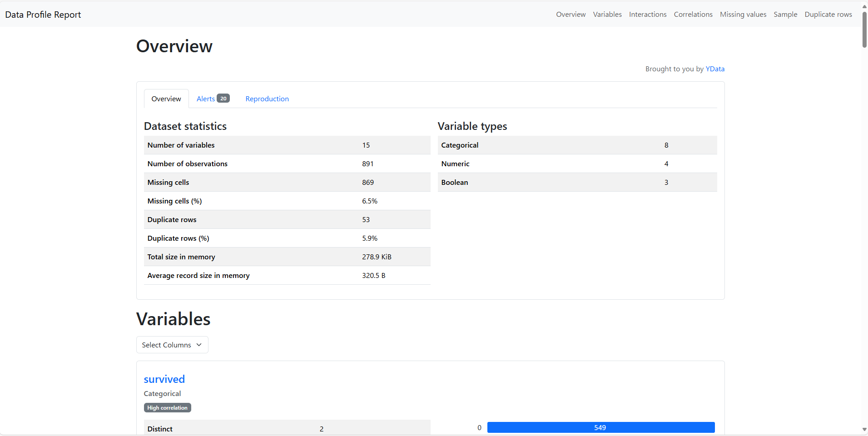Click the High correlation badge on survived

167,407
